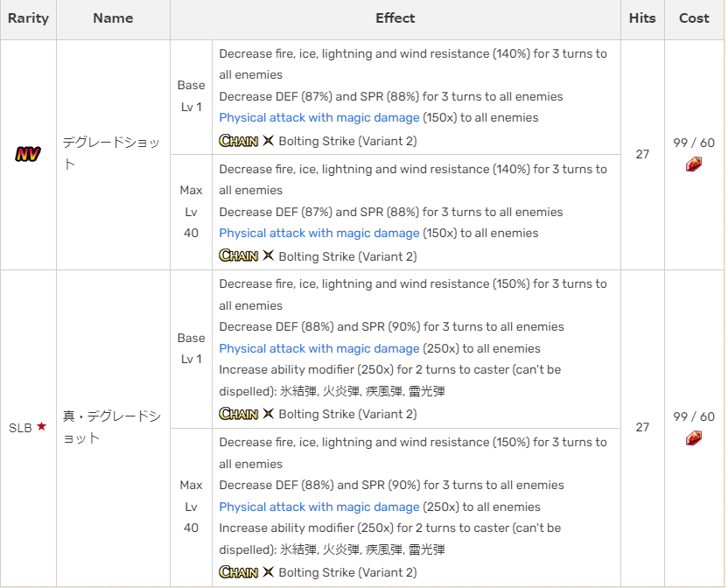Click the Name column header
The image size is (728, 588).
(112, 18)
